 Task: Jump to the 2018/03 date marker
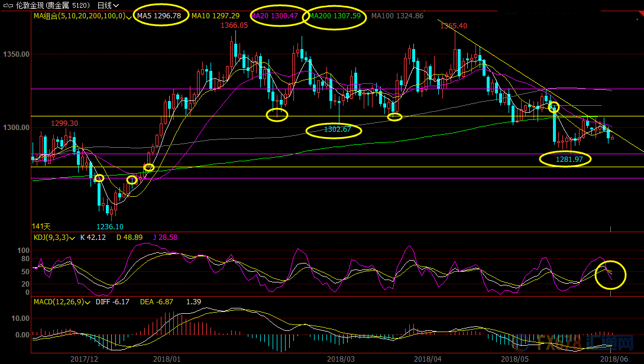[341, 359]
